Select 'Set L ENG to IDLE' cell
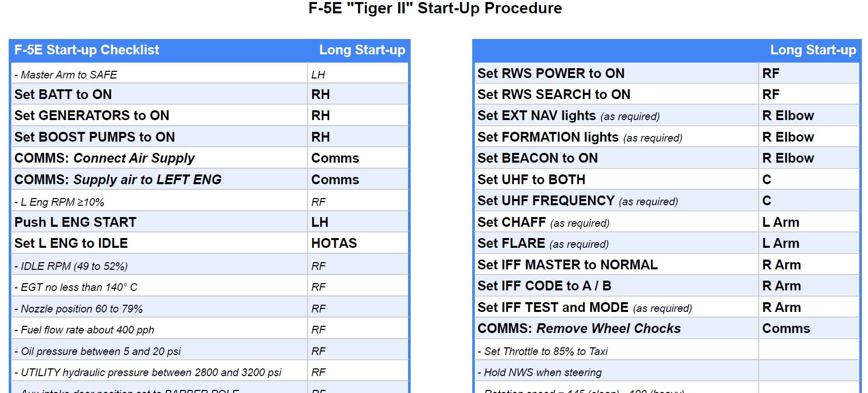 tap(71, 243)
